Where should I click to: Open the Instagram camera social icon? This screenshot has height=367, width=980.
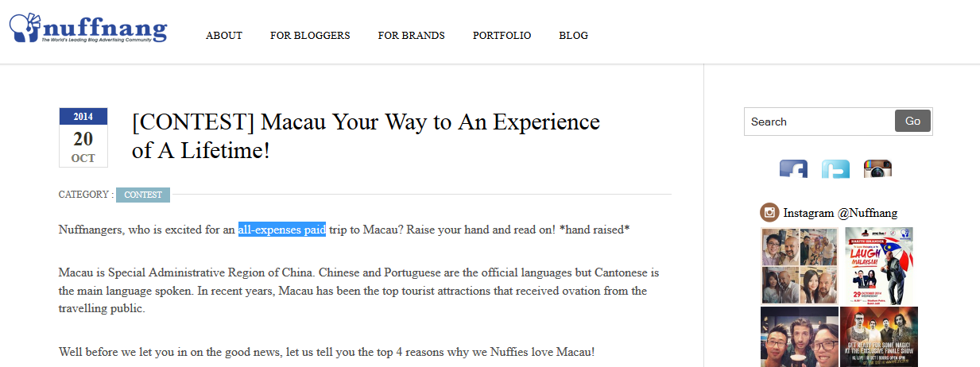click(x=877, y=168)
